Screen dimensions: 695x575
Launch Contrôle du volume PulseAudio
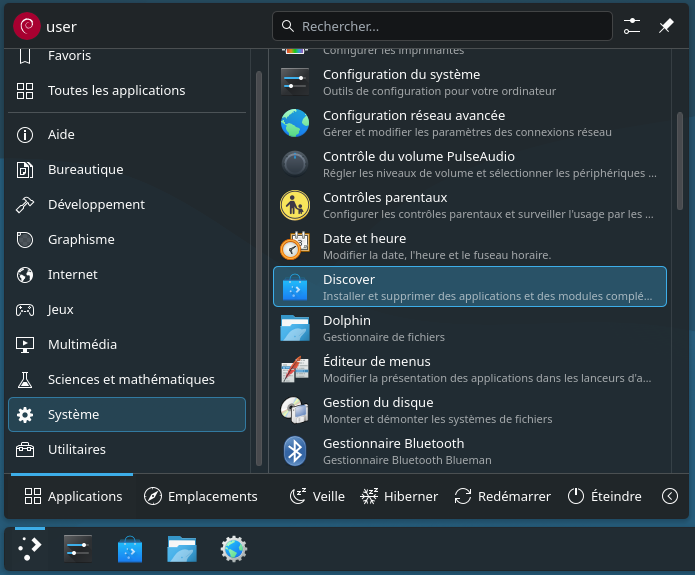469,164
